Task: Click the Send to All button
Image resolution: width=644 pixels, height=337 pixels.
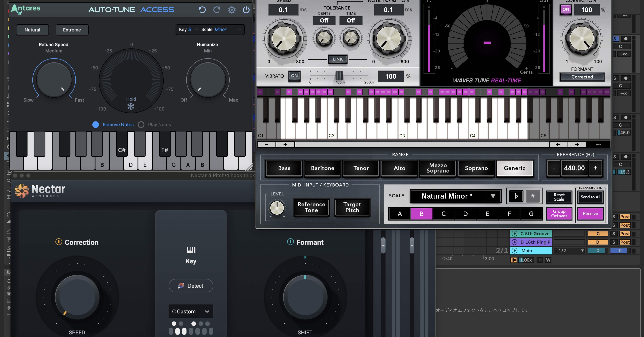Action: click(590, 197)
